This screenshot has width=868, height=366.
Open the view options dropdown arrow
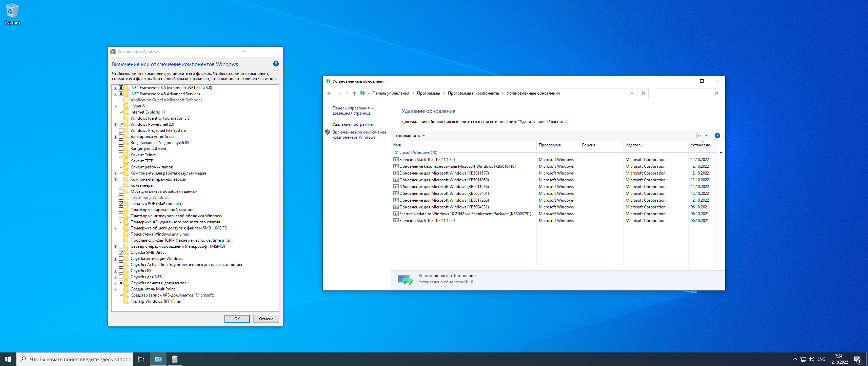point(707,136)
